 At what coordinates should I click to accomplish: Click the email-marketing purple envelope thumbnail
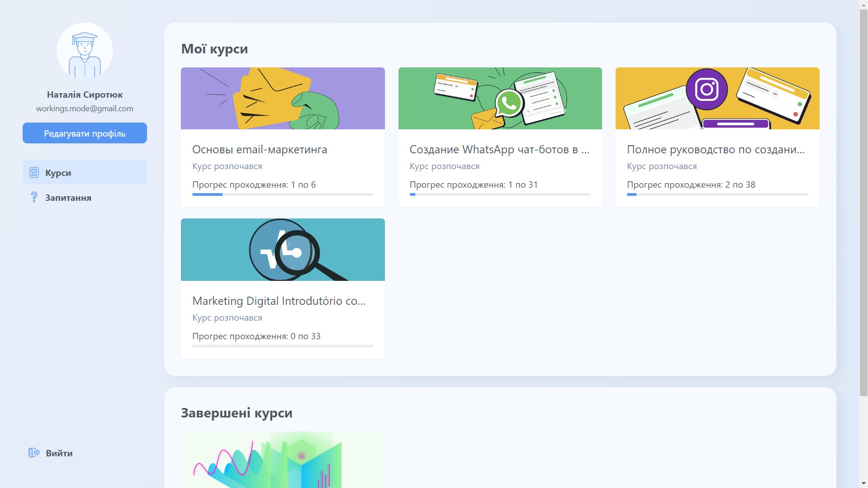point(283,98)
